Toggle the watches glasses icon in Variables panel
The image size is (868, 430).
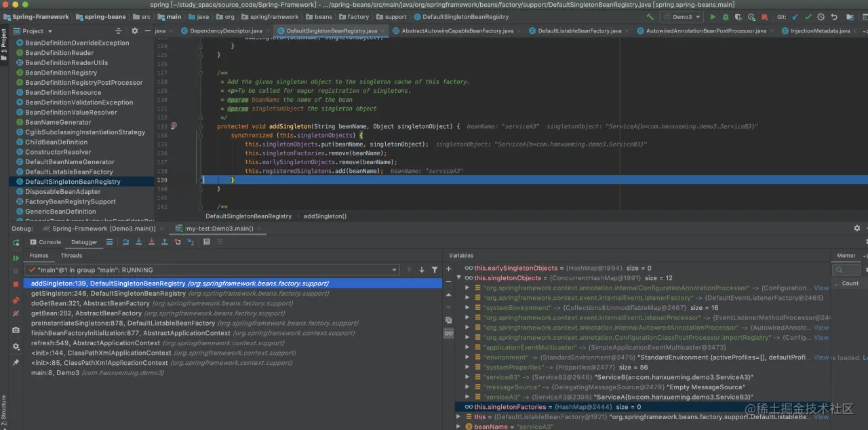448,333
